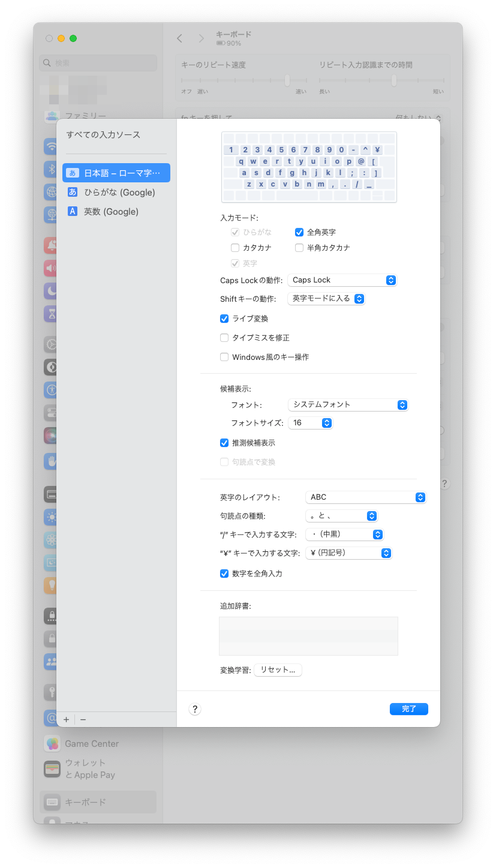Select キーボード item in the sidebar
This screenshot has height=868, width=496.
point(98,802)
